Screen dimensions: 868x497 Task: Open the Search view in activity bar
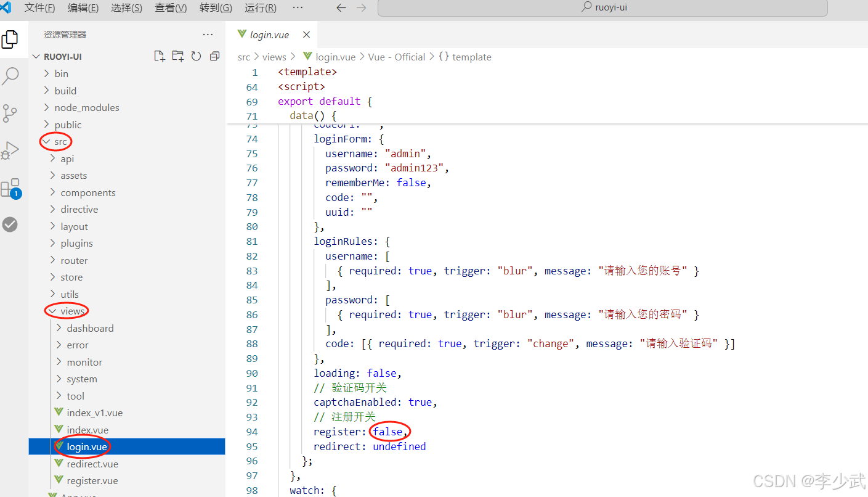(10, 76)
